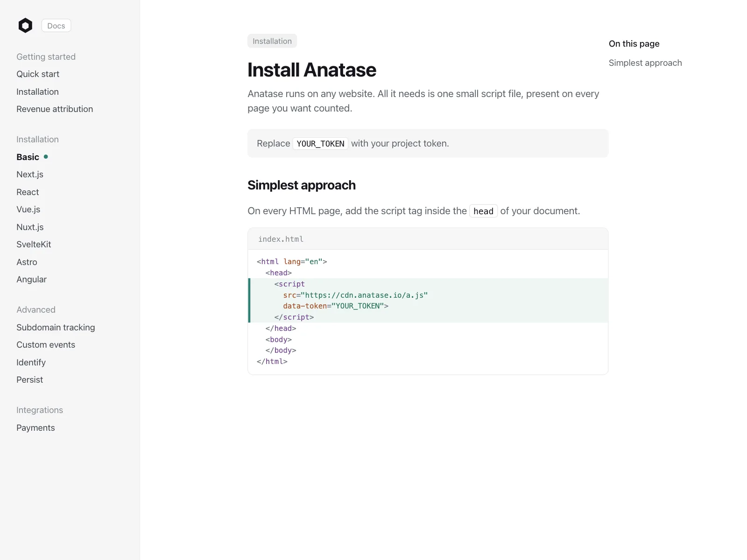
Task: Open the Quick start page
Action: 38,74
